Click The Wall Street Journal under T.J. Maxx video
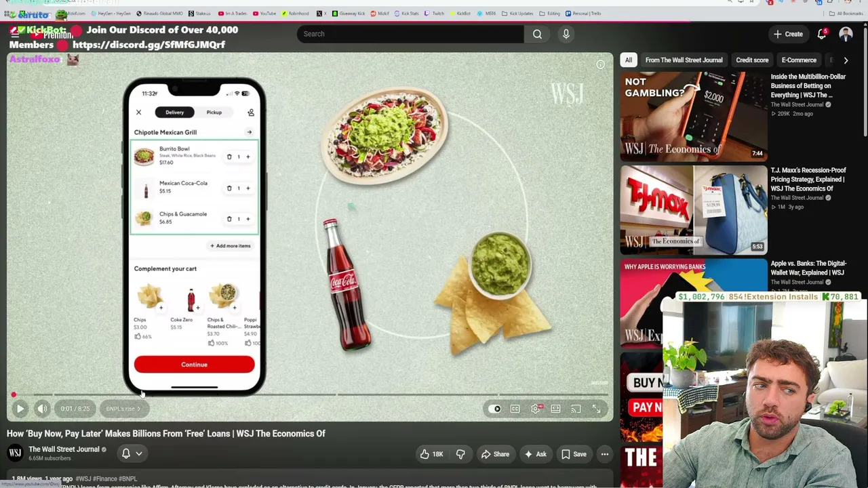Screen dimensions: 868x488 click(x=797, y=198)
